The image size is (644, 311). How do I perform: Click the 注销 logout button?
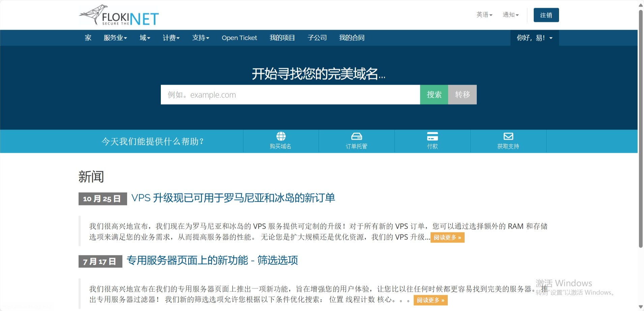[x=546, y=15]
